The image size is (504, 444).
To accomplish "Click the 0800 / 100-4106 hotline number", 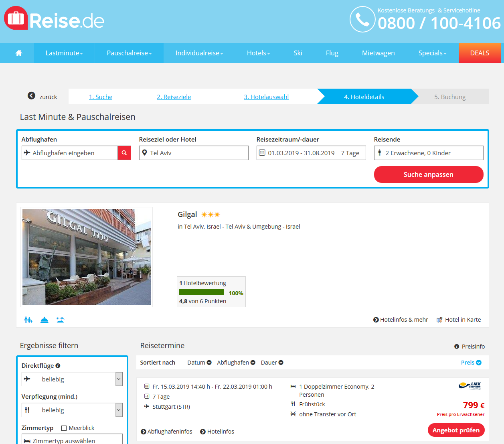I will tap(439, 23).
